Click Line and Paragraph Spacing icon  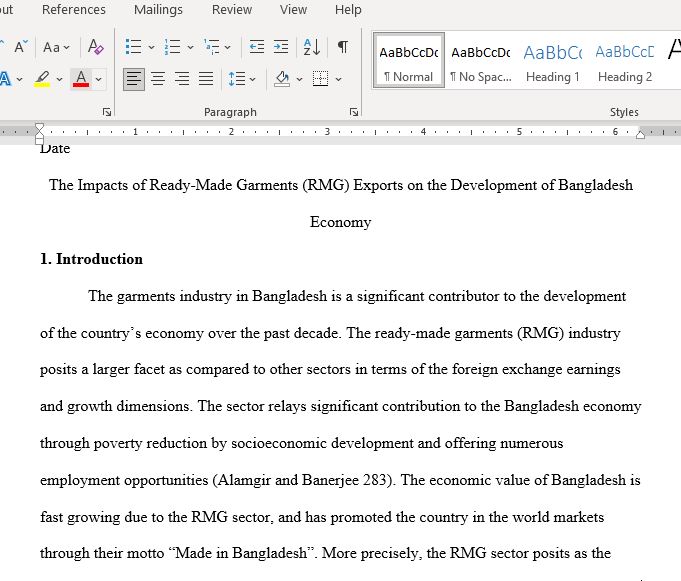point(237,79)
